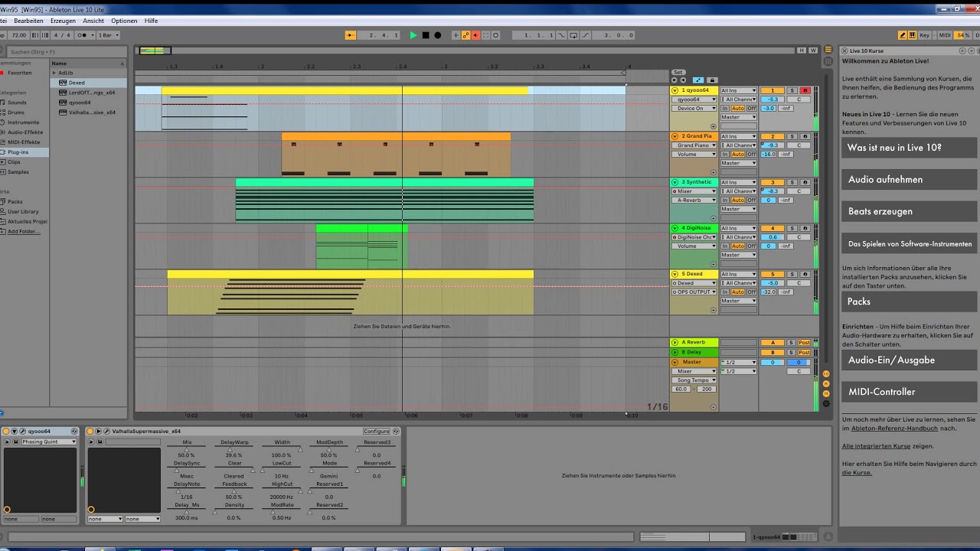Open the Hilfe menu

point(151,21)
